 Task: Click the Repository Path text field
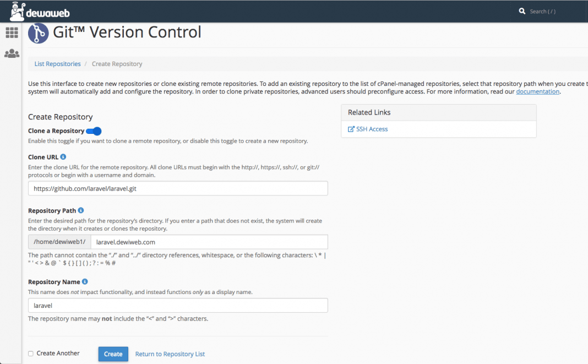(209, 242)
